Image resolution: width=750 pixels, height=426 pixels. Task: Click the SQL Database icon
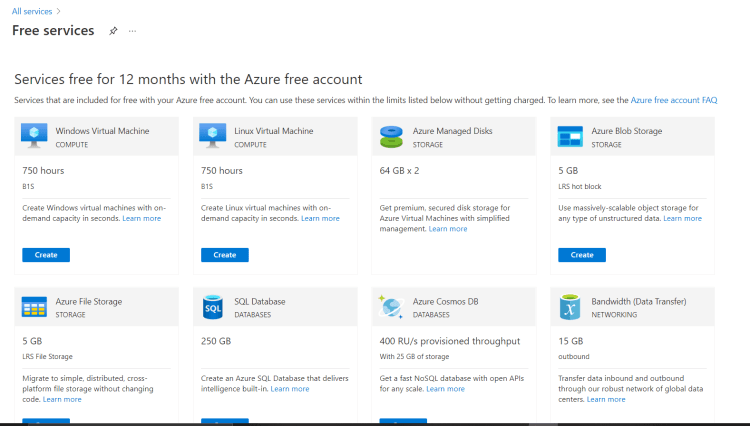coord(212,307)
